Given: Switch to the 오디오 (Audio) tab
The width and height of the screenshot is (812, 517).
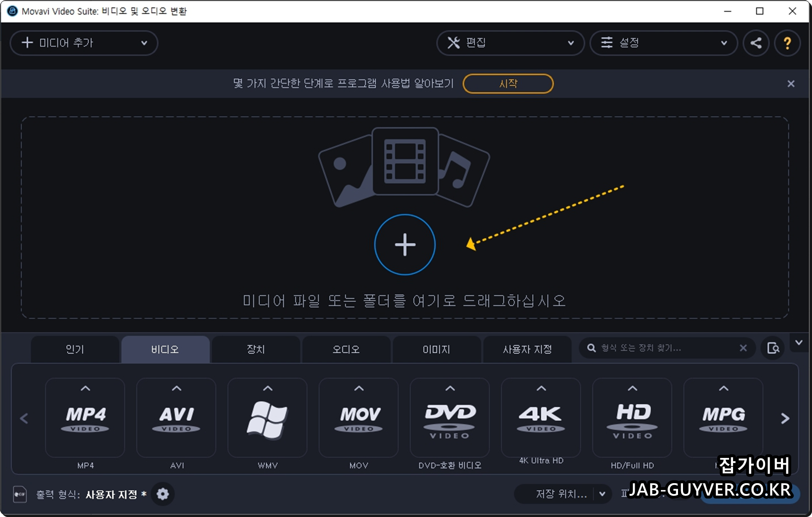Looking at the screenshot, I should click(x=346, y=349).
